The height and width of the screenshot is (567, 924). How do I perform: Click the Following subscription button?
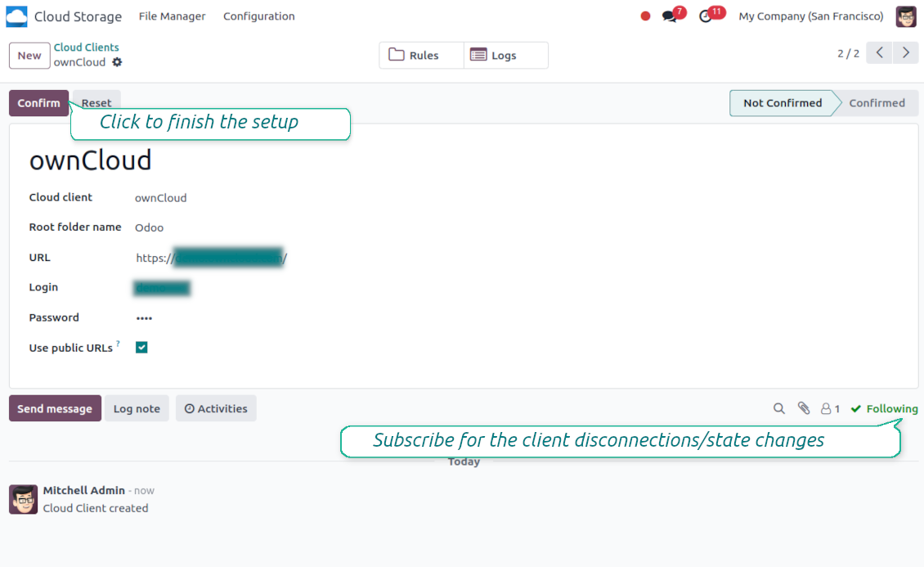pyautogui.click(x=884, y=408)
